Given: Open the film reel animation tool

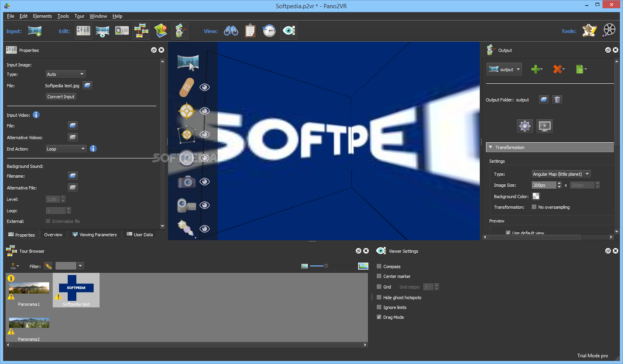Looking at the screenshot, I should point(609,30).
